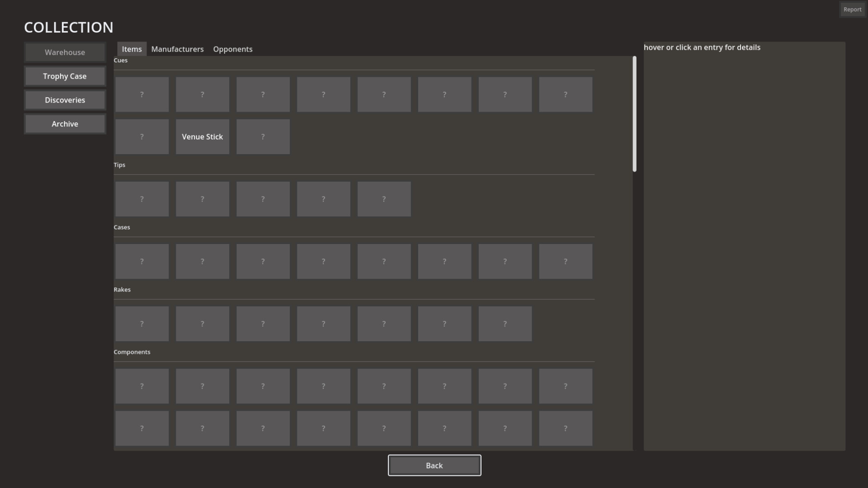868x488 pixels.
Task: Select the unknown cue right of Venue Stick
Action: [x=263, y=137]
